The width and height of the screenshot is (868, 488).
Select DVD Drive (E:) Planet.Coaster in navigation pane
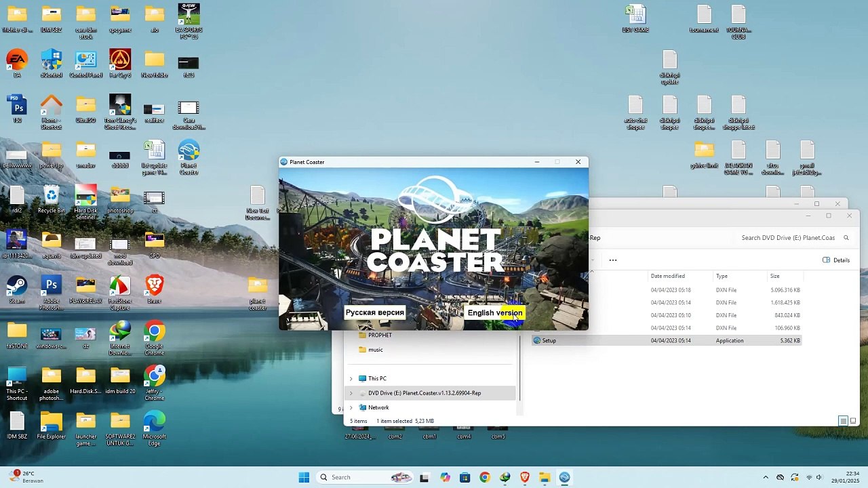tap(425, 393)
